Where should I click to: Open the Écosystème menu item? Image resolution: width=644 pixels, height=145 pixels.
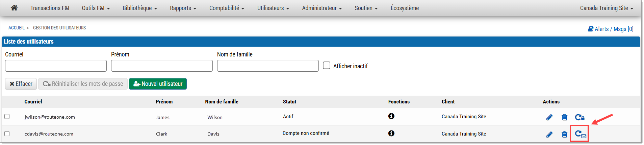point(405,8)
